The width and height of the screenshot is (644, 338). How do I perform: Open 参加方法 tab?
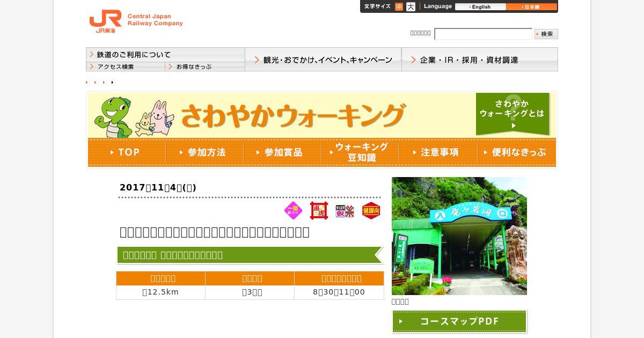coord(204,152)
